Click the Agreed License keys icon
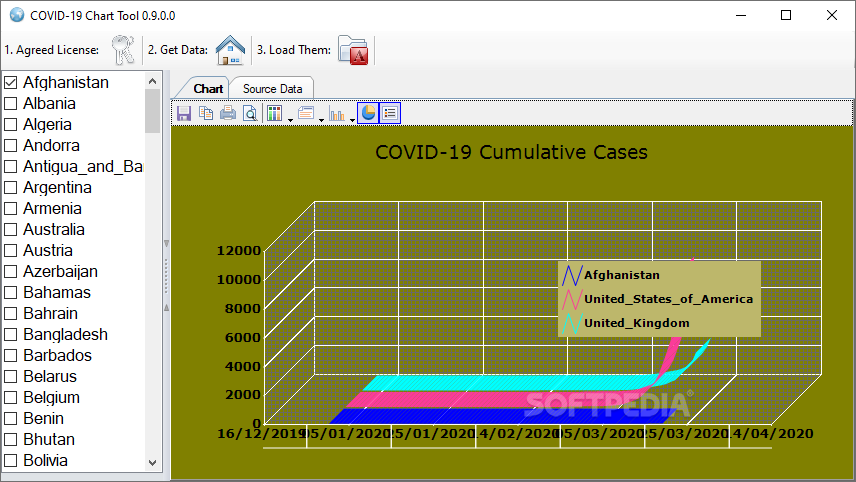The image size is (856, 482). pos(123,50)
